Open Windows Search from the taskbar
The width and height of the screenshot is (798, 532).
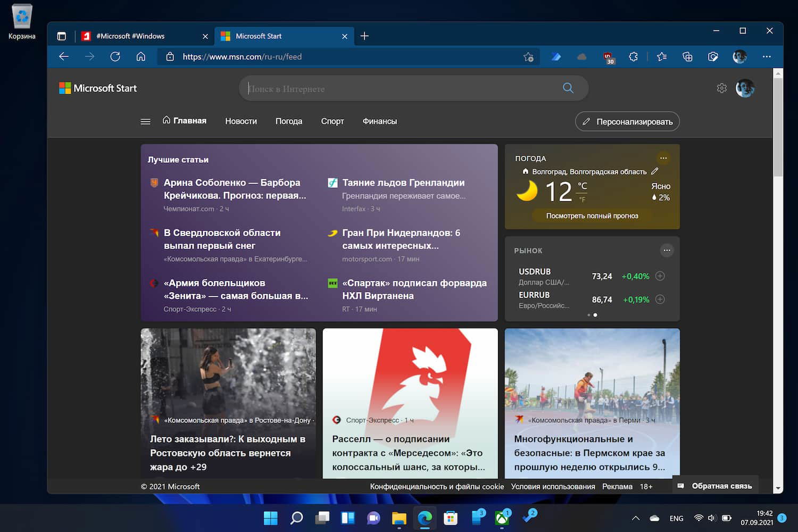296,518
